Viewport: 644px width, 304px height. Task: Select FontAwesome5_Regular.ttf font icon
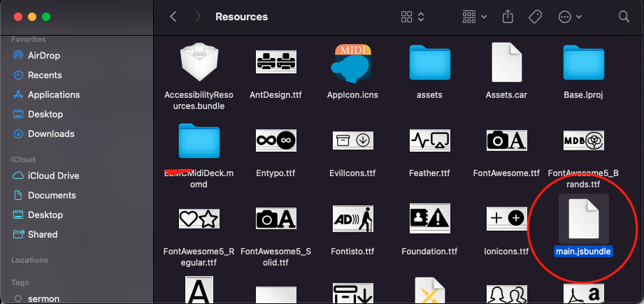[199, 219]
